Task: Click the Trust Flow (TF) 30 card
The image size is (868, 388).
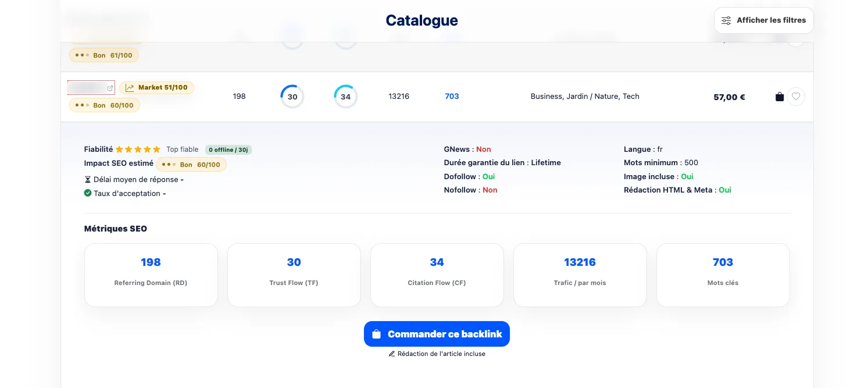Action: tap(294, 275)
